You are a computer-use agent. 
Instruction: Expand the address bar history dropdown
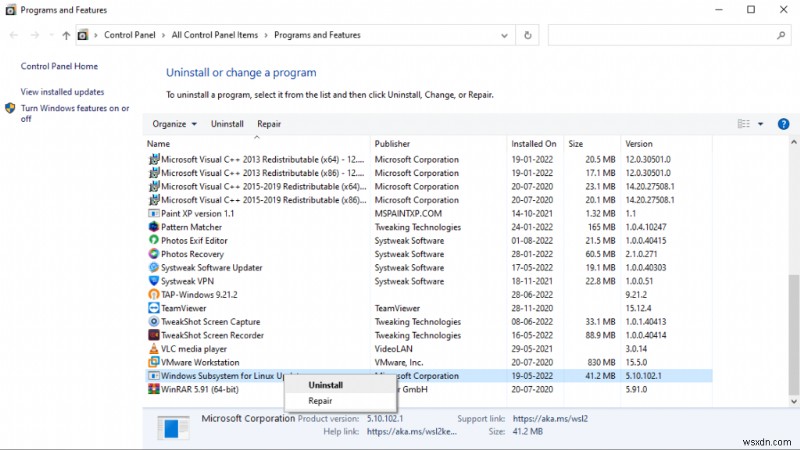pyautogui.click(x=504, y=36)
